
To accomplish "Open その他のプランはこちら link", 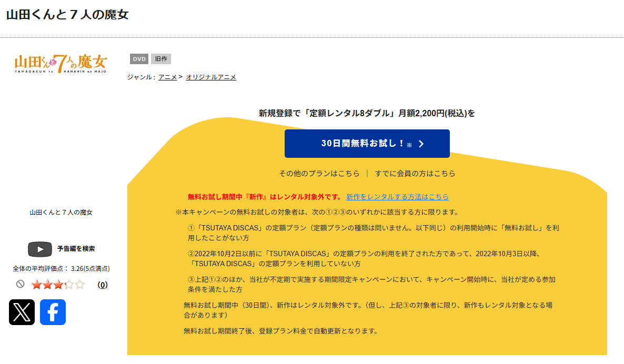I will [319, 174].
